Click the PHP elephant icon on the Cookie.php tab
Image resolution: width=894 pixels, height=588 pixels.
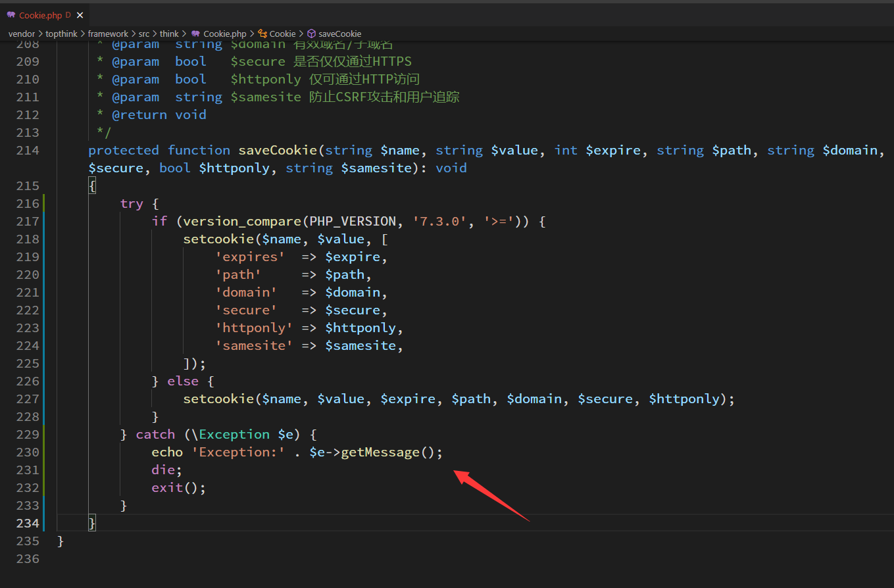coord(12,14)
